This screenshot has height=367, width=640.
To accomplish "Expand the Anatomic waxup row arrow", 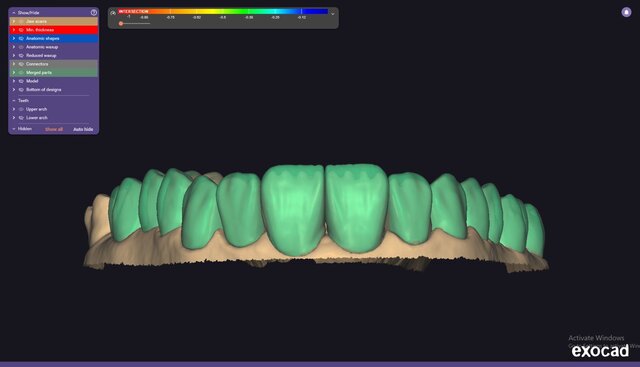I will point(14,47).
